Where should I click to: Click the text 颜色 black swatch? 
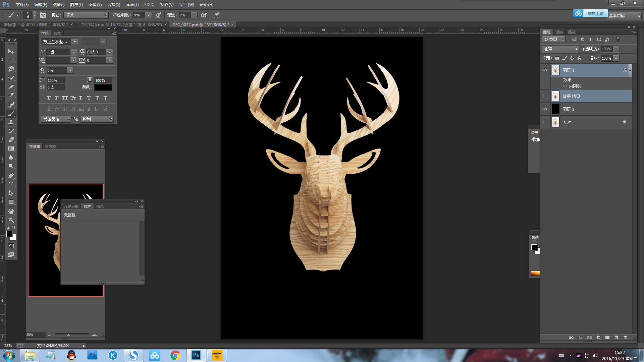click(x=103, y=87)
